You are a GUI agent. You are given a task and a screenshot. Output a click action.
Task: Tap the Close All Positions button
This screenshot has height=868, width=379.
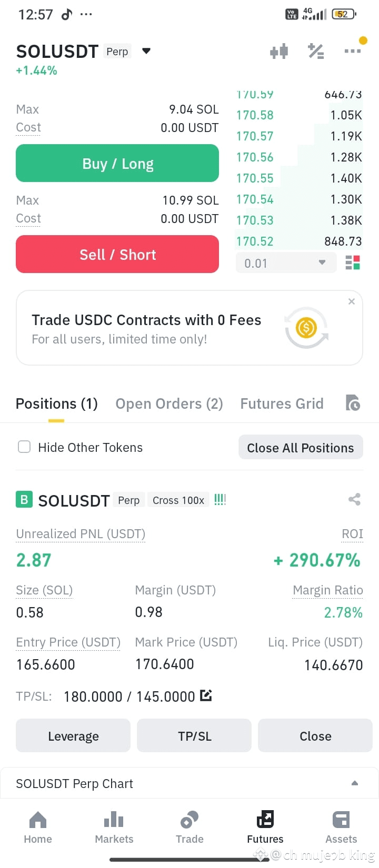(x=301, y=447)
